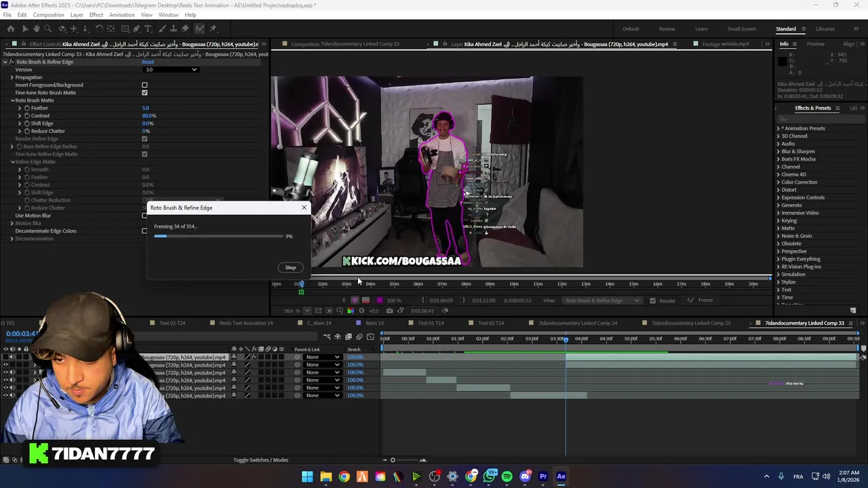
Task: Select the Roto Brush tool
Action: [199, 28]
